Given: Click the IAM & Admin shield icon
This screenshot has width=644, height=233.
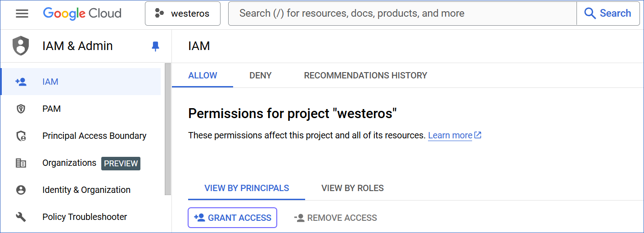Looking at the screenshot, I should pyautogui.click(x=21, y=46).
